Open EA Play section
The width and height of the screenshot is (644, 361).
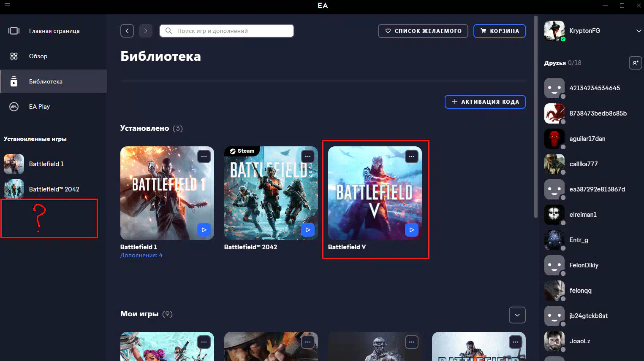pos(53,107)
